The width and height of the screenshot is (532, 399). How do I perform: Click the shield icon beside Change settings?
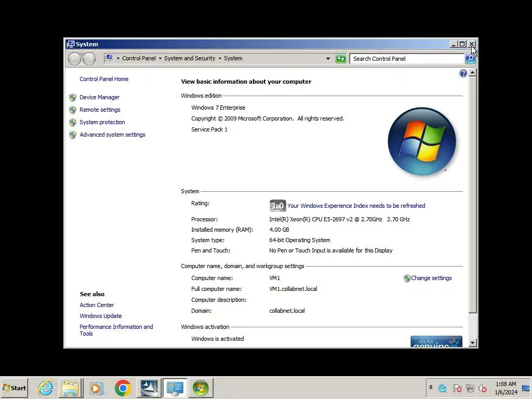[x=407, y=278]
